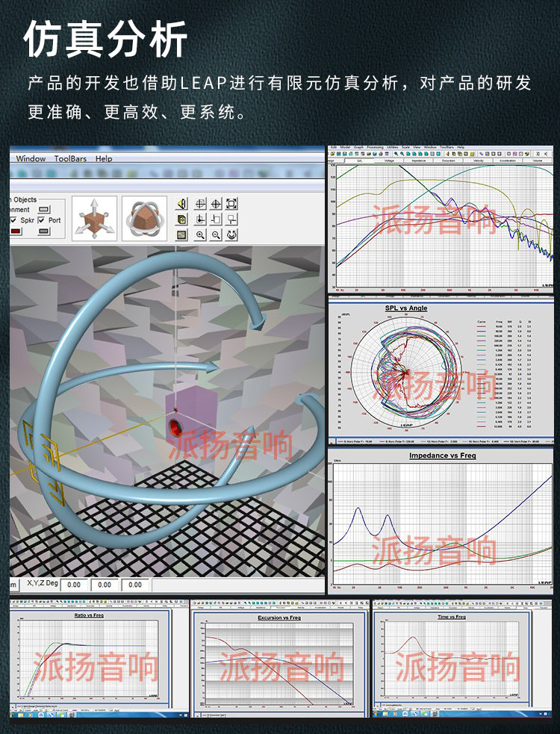Click the zoom in magnifier icon

tap(200, 234)
